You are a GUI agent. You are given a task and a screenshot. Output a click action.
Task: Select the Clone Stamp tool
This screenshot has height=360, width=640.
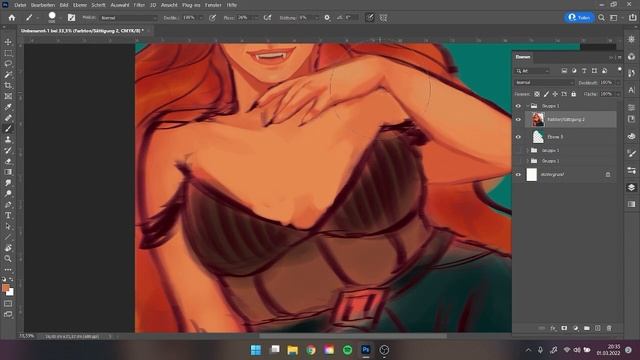(x=8, y=140)
